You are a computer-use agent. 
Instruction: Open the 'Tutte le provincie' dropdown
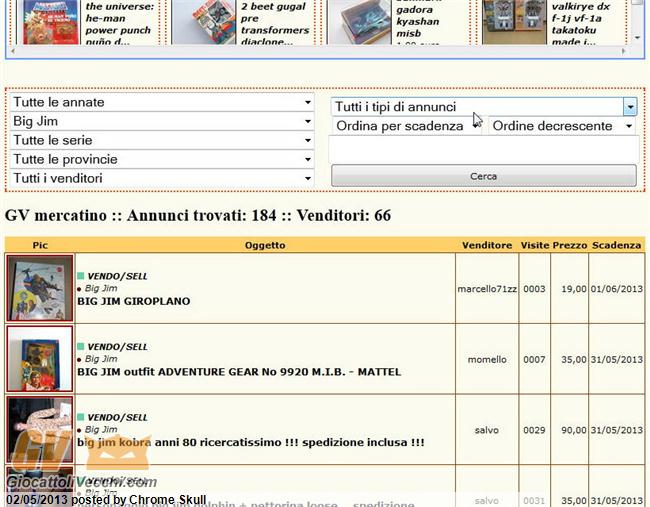(x=162, y=160)
